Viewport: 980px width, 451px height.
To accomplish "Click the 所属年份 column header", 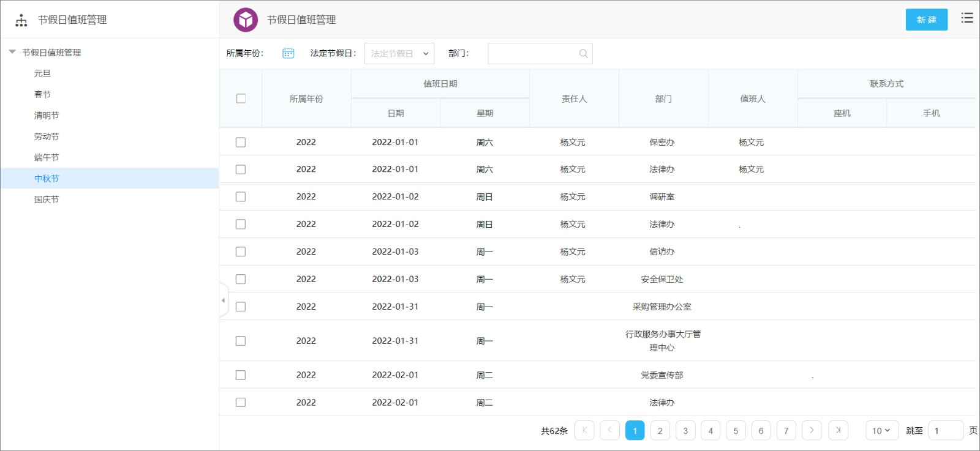I will [306, 99].
